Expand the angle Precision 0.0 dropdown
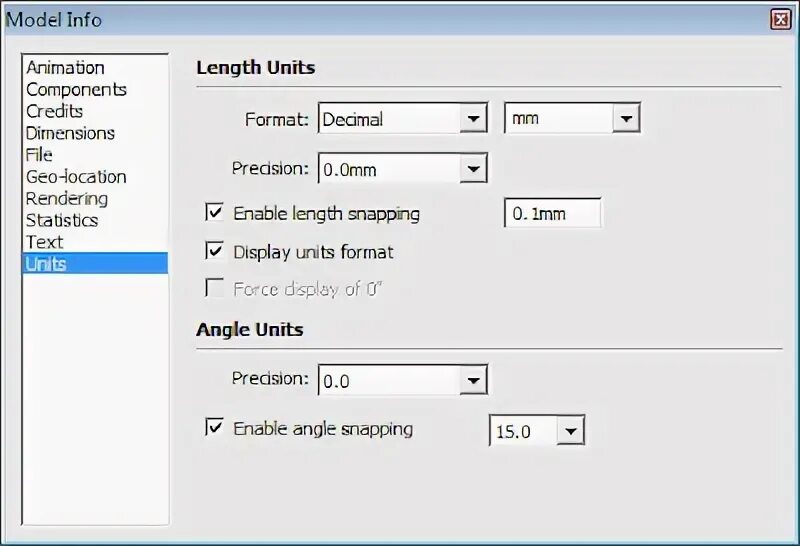Screen dimensions: 800x546 click(x=403, y=380)
